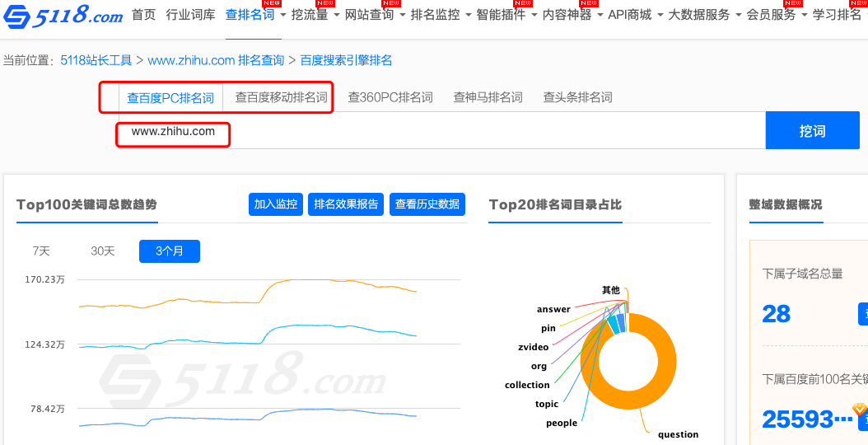
Task: Click the 挖词 search button
Action: [813, 130]
